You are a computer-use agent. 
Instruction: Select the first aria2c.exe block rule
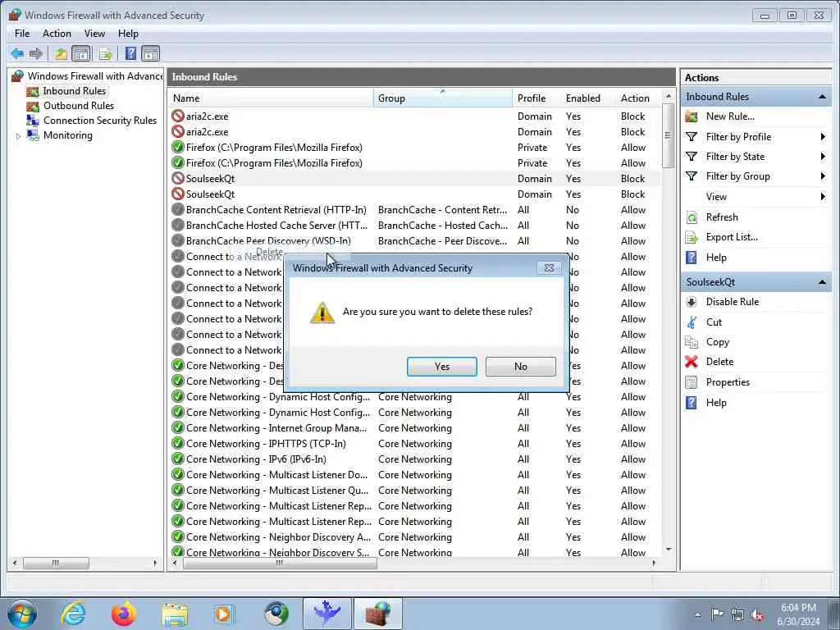pos(415,116)
